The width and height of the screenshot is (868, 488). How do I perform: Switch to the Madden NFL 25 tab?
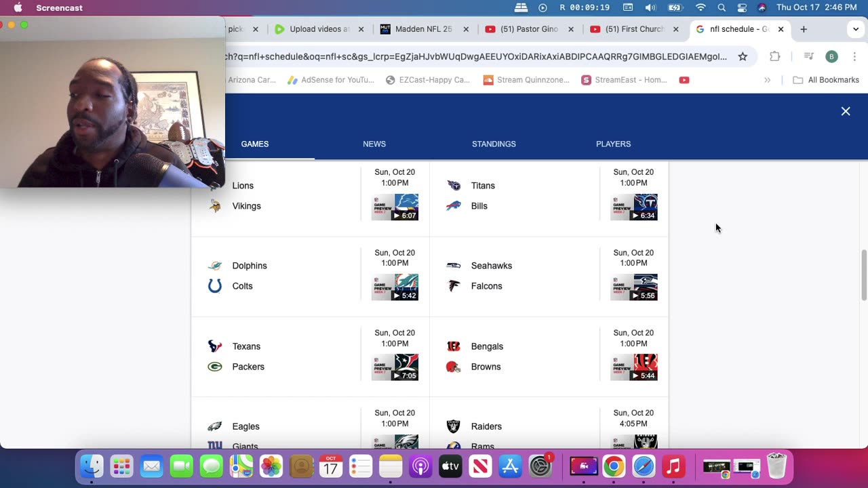tap(423, 29)
